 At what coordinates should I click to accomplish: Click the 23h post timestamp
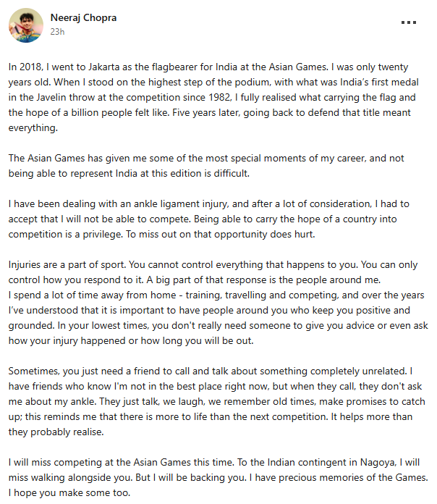[x=57, y=32]
